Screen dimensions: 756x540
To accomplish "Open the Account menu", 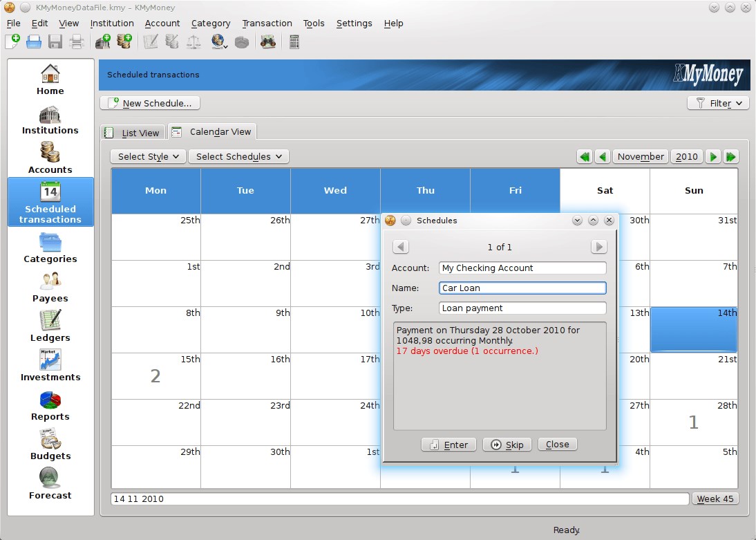I will pyautogui.click(x=162, y=24).
